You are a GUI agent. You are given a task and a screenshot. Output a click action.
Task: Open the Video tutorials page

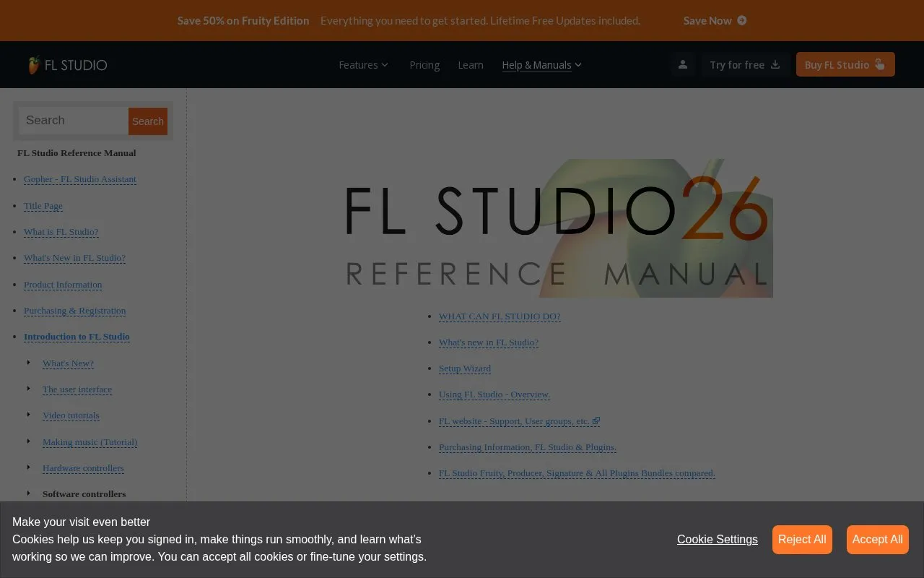pyautogui.click(x=71, y=415)
